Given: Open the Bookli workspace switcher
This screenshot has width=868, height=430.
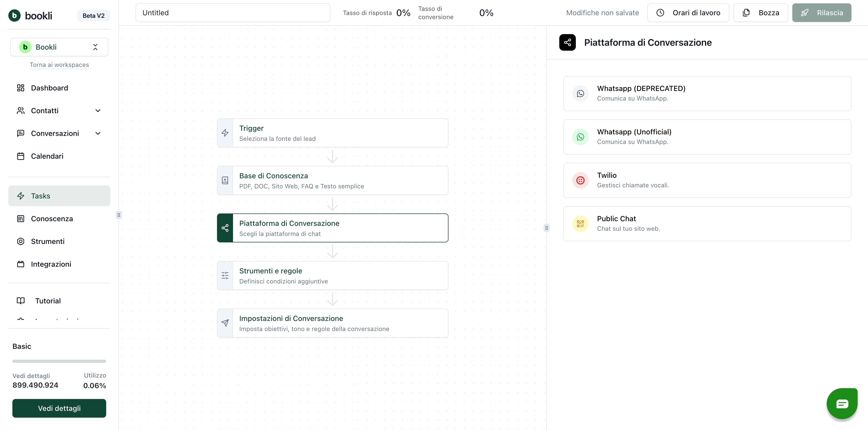Looking at the screenshot, I should coord(59,47).
